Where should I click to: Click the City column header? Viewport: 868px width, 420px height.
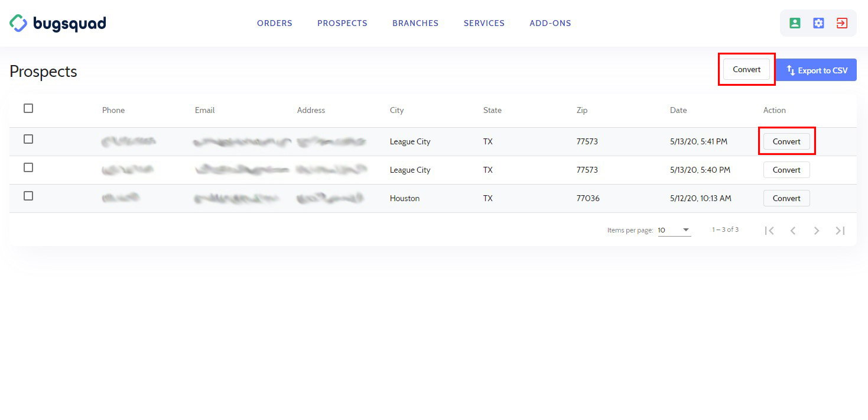(x=397, y=110)
